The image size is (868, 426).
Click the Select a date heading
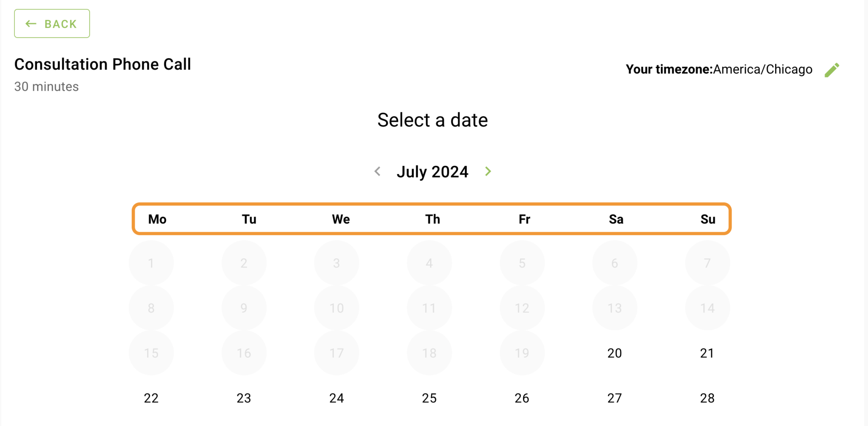(x=432, y=120)
